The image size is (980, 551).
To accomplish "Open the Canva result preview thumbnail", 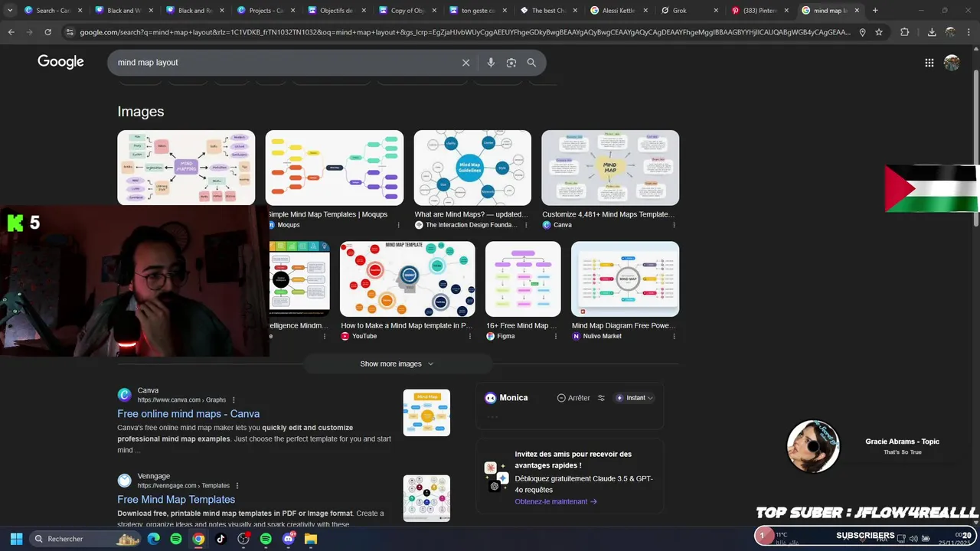I will (426, 412).
